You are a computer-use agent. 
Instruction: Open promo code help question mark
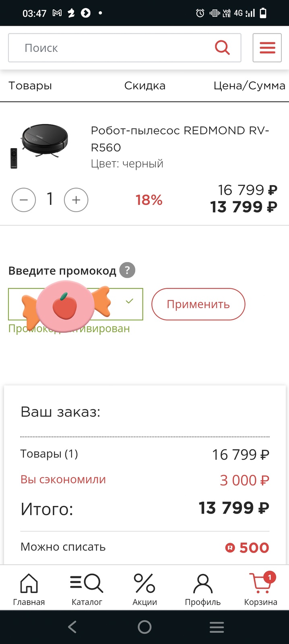128,270
